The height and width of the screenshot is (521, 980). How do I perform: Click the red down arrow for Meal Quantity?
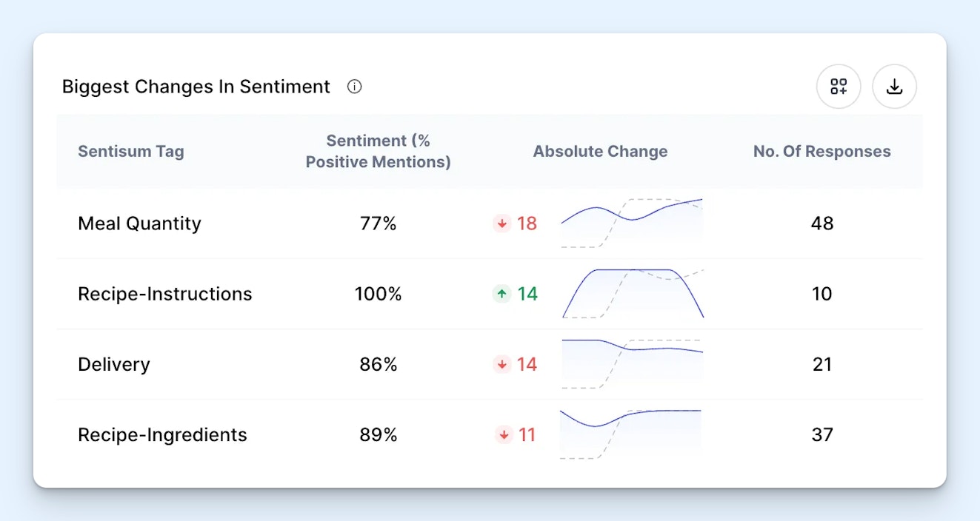click(x=502, y=223)
